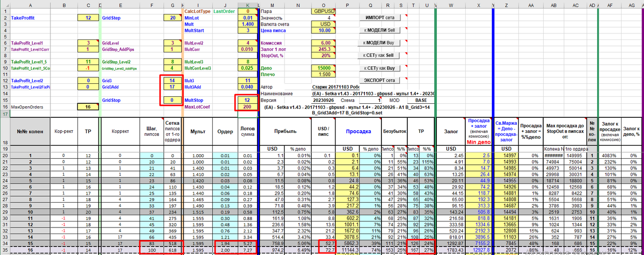Select row 17 header

[4, 114]
